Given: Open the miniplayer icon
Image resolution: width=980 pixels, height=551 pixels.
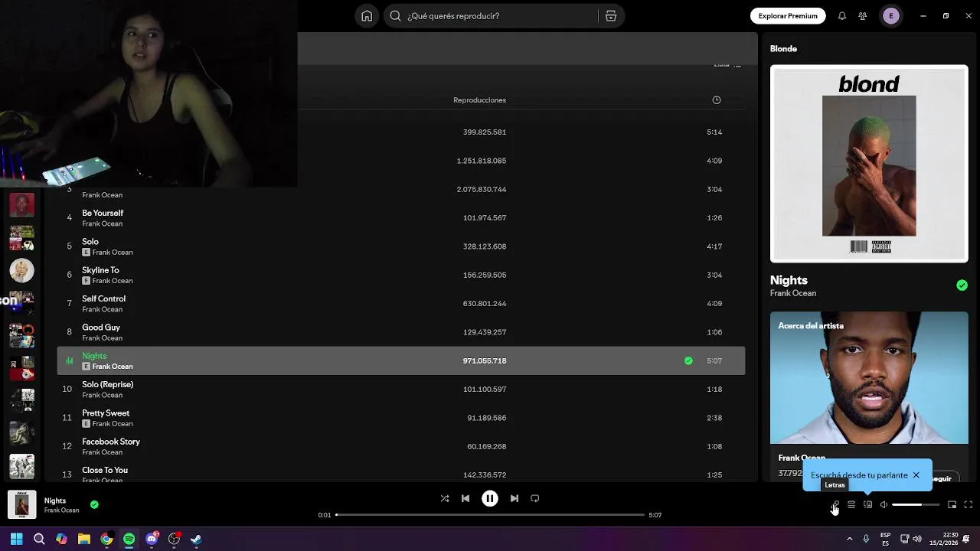Looking at the screenshot, I should tap(952, 504).
